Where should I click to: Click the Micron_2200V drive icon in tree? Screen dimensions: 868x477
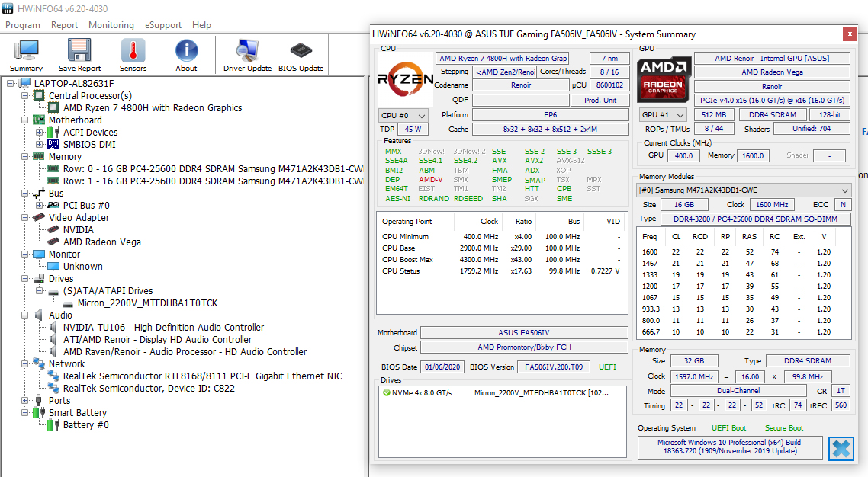(x=68, y=303)
